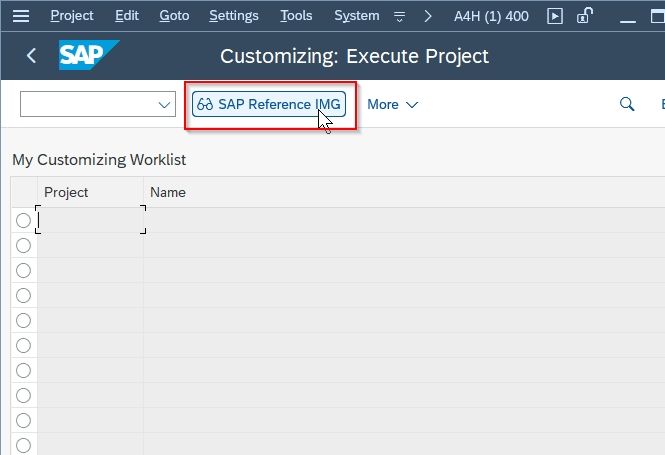Open the Edit menu

127,16
